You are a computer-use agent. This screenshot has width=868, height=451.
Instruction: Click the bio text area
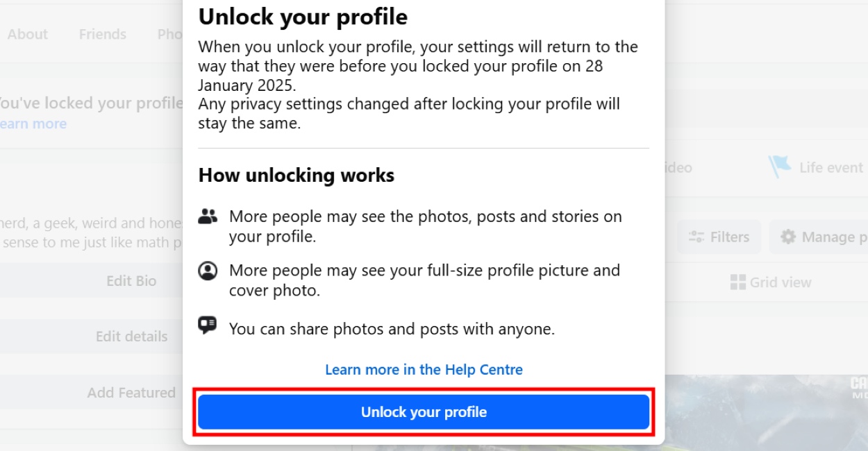(x=90, y=232)
